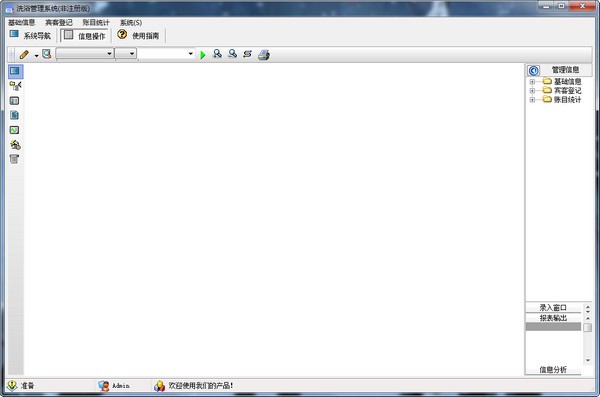This screenshot has width=600, height=397.
Task: Expand the 账目统计 tree folder
Action: 532,100
